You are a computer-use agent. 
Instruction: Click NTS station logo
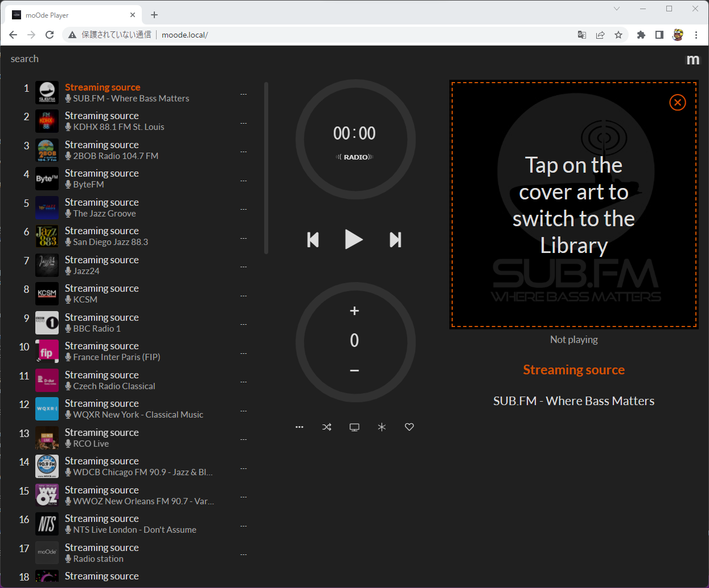pos(47,524)
